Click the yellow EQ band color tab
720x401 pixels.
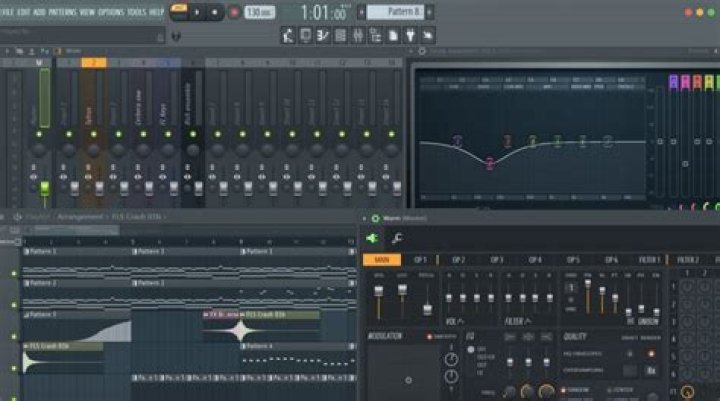(709, 82)
